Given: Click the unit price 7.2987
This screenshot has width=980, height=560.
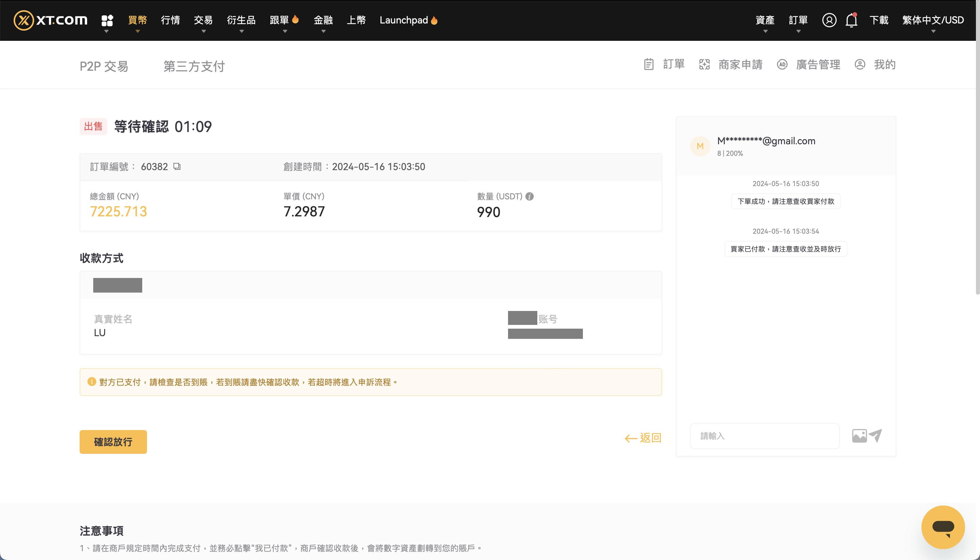Looking at the screenshot, I should tap(304, 212).
